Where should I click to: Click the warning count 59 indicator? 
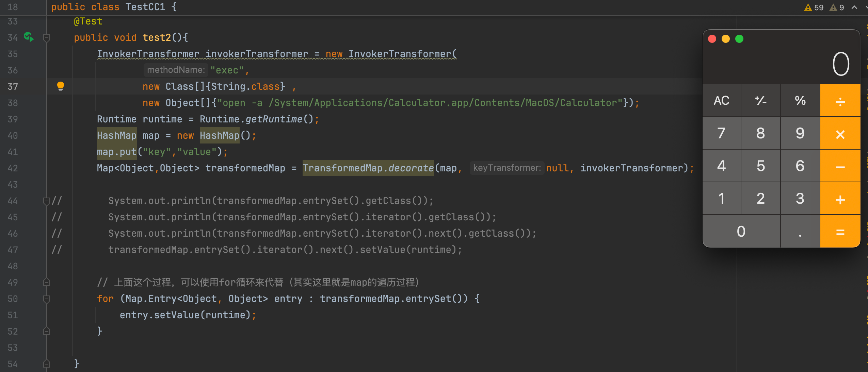pyautogui.click(x=814, y=7)
